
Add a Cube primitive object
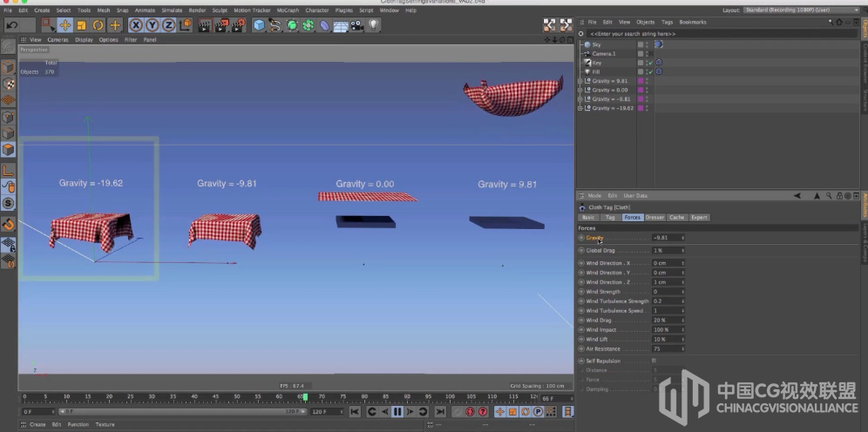point(259,25)
